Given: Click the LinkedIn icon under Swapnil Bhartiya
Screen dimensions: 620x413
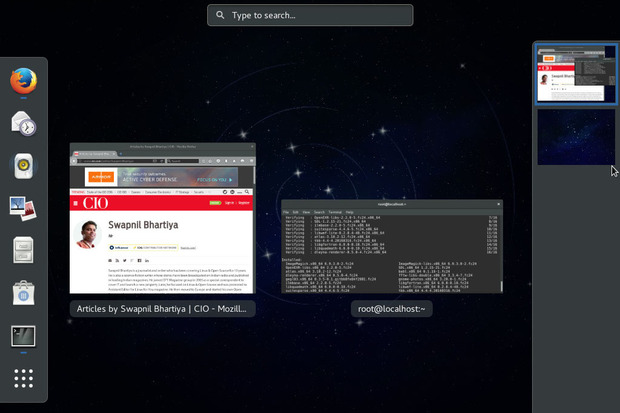Looking at the screenshot, I should pyautogui.click(x=147, y=261).
